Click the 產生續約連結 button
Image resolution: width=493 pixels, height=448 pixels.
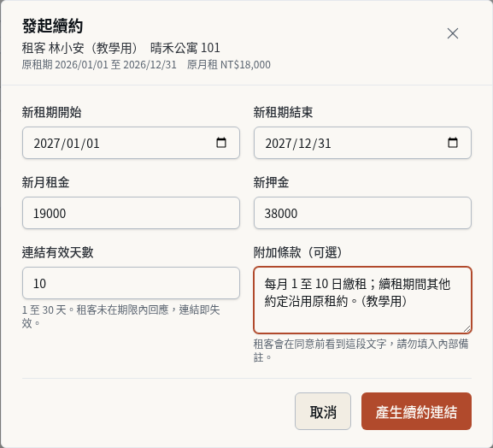416,411
